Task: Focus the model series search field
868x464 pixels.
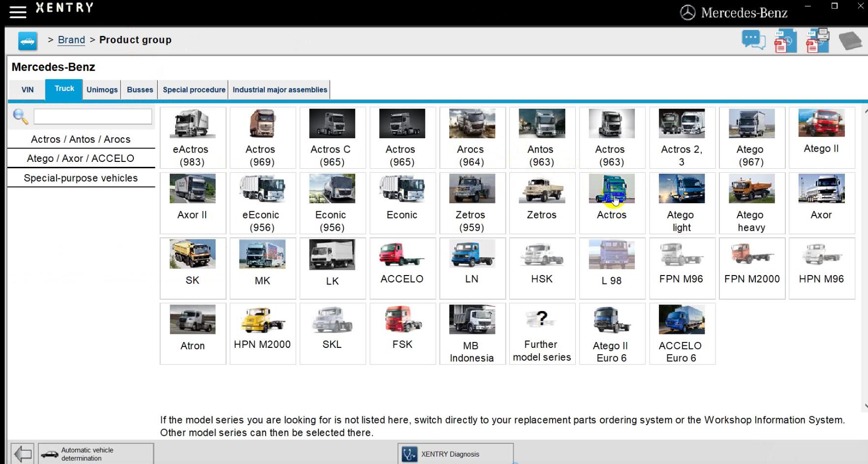Action: (93, 117)
